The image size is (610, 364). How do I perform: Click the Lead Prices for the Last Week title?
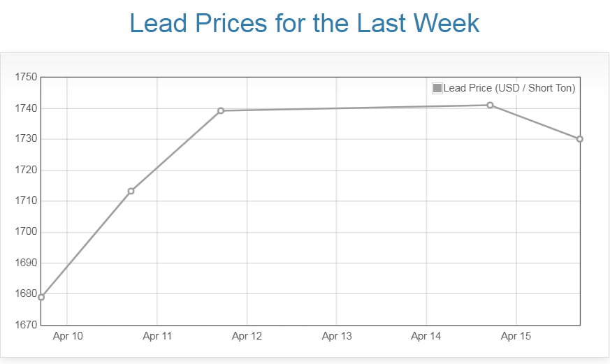tap(305, 23)
